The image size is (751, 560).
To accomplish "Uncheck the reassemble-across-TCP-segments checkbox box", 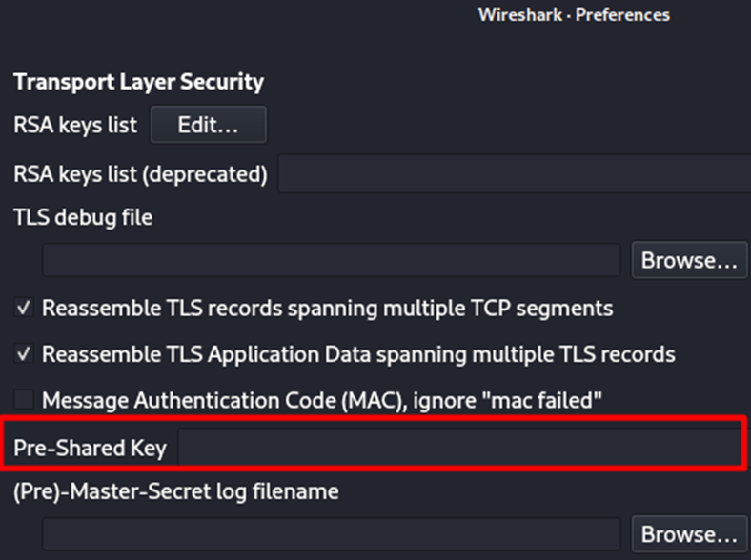I will click(x=25, y=309).
